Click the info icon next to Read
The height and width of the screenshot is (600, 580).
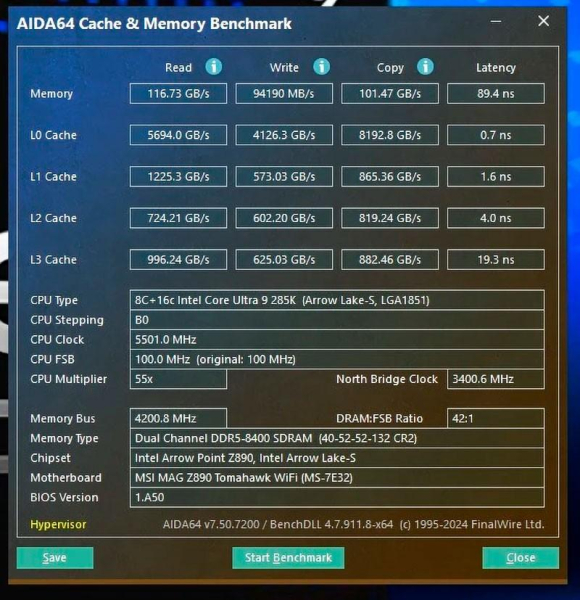pos(213,67)
